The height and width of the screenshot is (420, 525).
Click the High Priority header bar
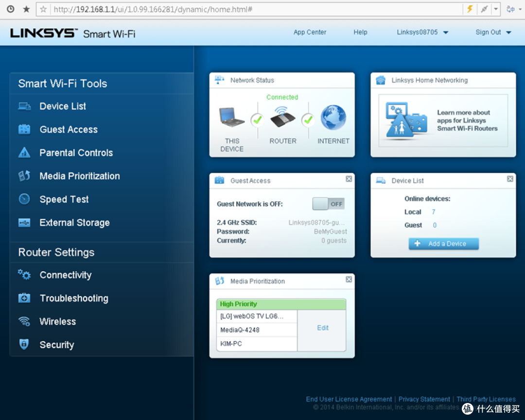[x=281, y=304]
